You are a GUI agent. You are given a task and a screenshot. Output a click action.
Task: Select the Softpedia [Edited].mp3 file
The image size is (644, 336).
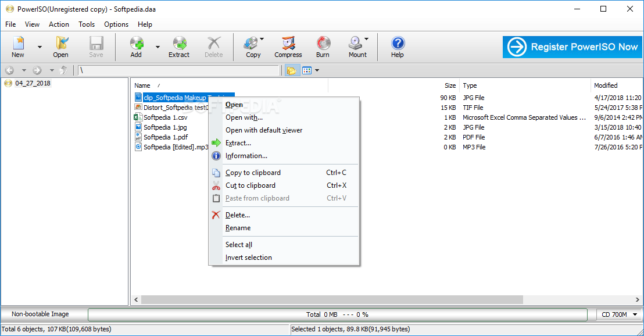176,147
